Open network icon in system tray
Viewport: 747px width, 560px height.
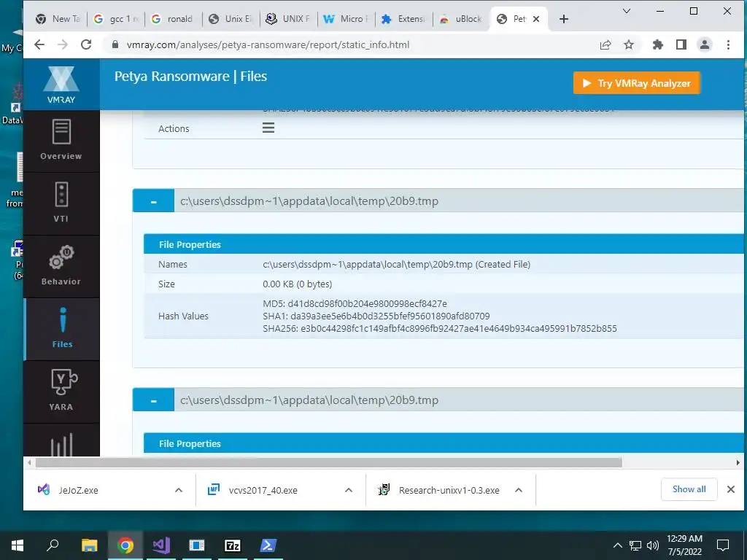click(x=635, y=545)
